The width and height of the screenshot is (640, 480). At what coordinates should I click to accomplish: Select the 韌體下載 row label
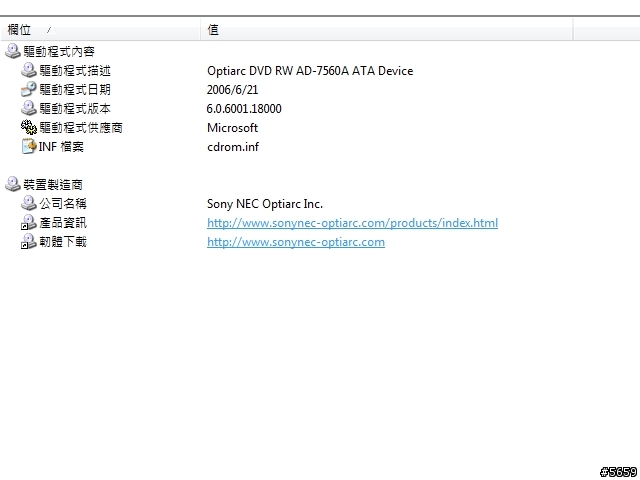coord(63,242)
